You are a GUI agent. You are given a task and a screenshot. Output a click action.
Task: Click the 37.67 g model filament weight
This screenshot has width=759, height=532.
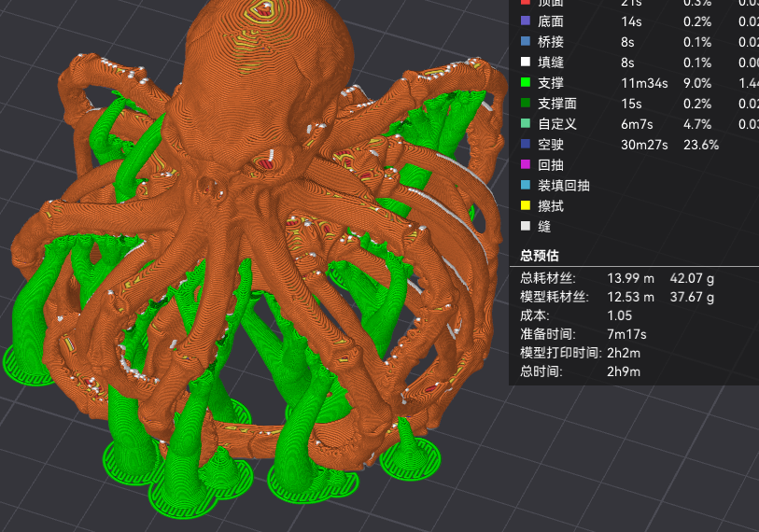pos(692,297)
